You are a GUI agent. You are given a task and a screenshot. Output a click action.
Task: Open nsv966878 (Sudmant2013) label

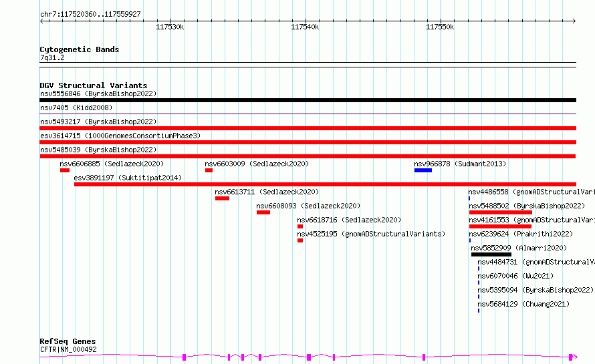(x=460, y=164)
